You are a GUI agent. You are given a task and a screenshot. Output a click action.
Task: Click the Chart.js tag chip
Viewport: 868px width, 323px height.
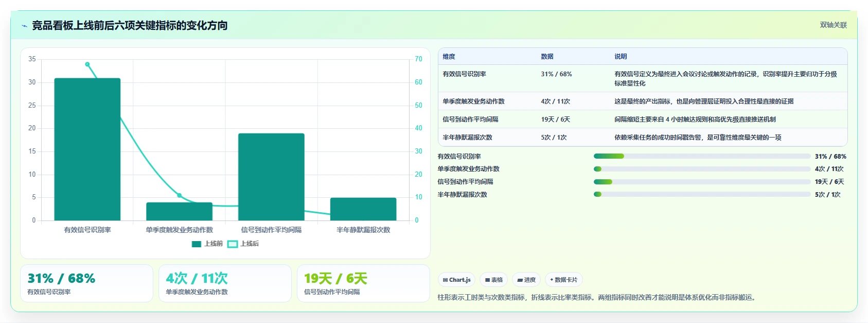[x=456, y=280]
